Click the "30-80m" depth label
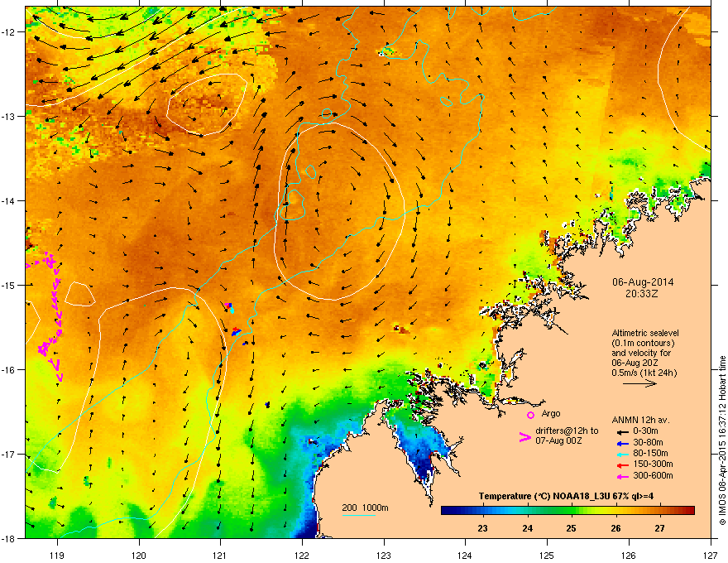Image resolution: width=728 pixels, height=563 pixels. (x=648, y=442)
